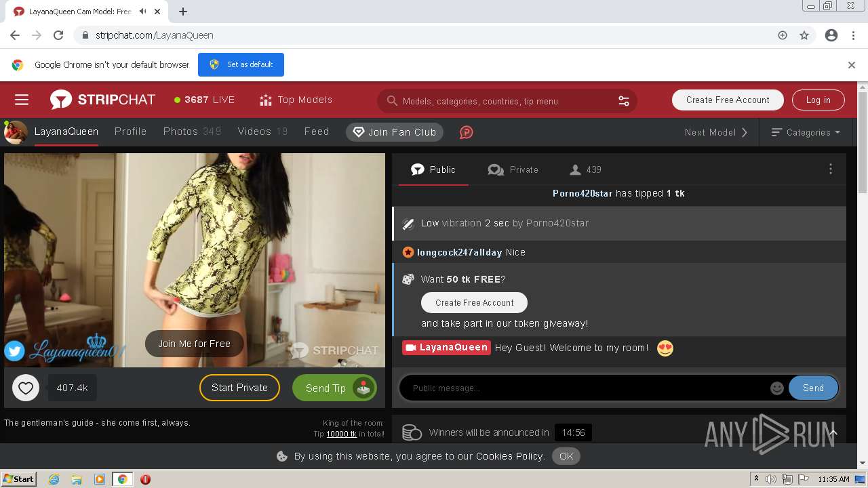The height and width of the screenshot is (488, 868).
Task: Click the 10000 tk tip link
Action: 341,434
